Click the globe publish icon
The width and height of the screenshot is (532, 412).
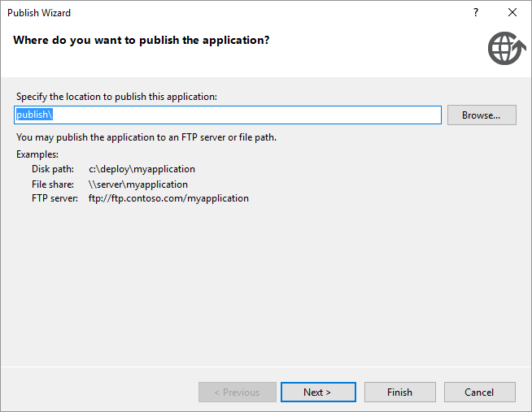[x=507, y=48]
